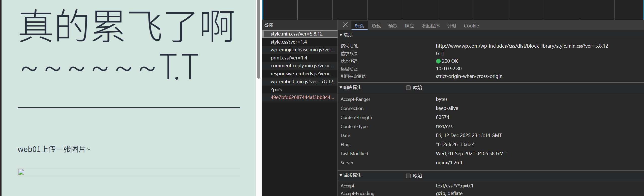Select responsive-embeds.js request
This screenshot has height=196, width=644.
[x=300, y=74]
